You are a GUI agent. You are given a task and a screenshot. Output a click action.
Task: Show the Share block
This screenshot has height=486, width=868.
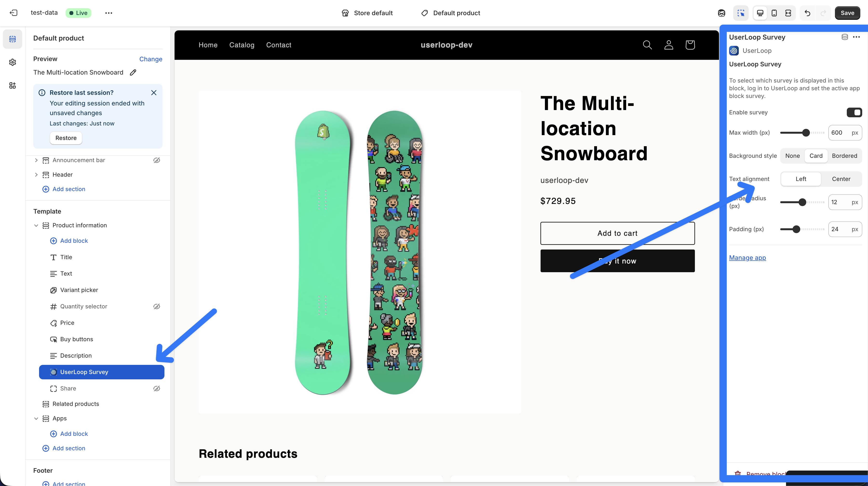pos(157,388)
